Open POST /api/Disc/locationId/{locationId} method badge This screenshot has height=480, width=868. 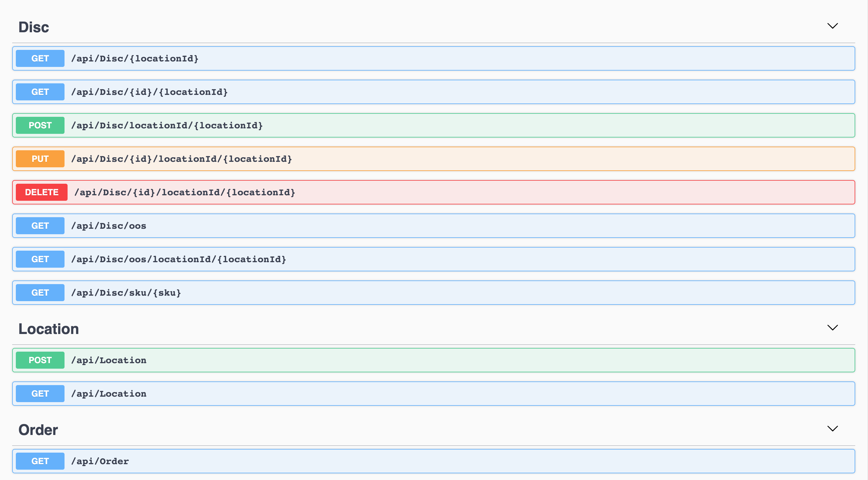pos(40,125)
